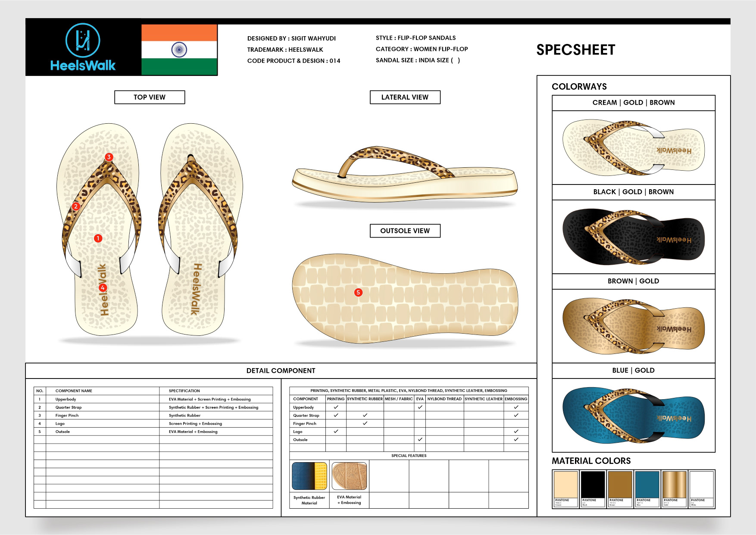The height and width of the screenshot is (535, 756).
Task: Click the LATERAL VIEW label box
Action: point(405,97)
